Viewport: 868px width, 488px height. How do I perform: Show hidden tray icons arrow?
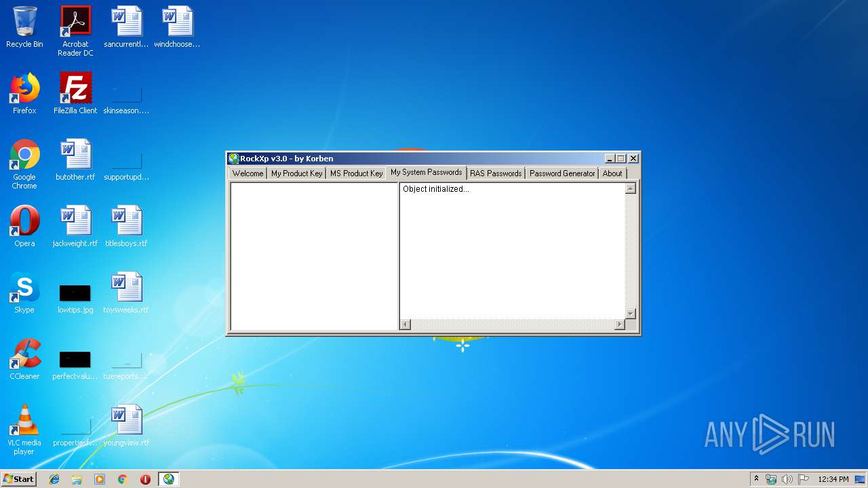756,479
